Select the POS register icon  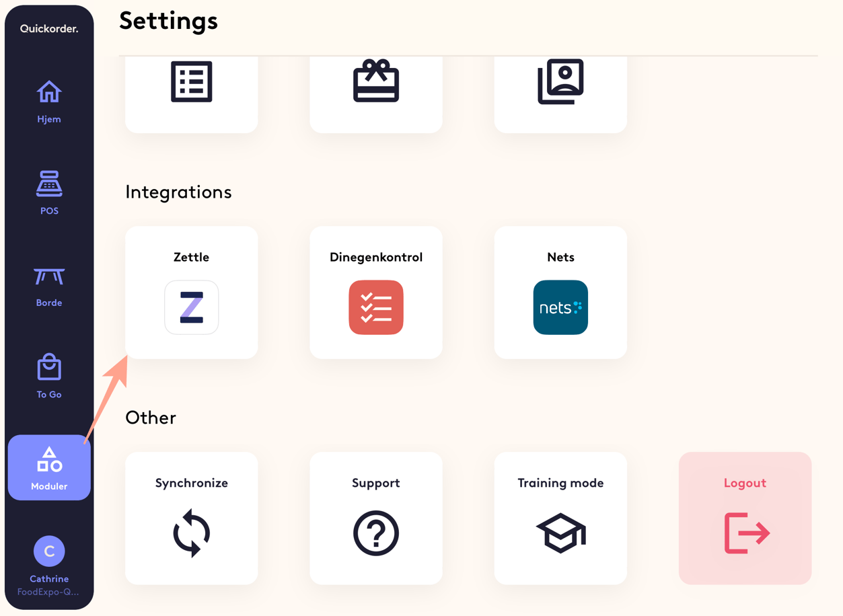[x=48, y=183]
